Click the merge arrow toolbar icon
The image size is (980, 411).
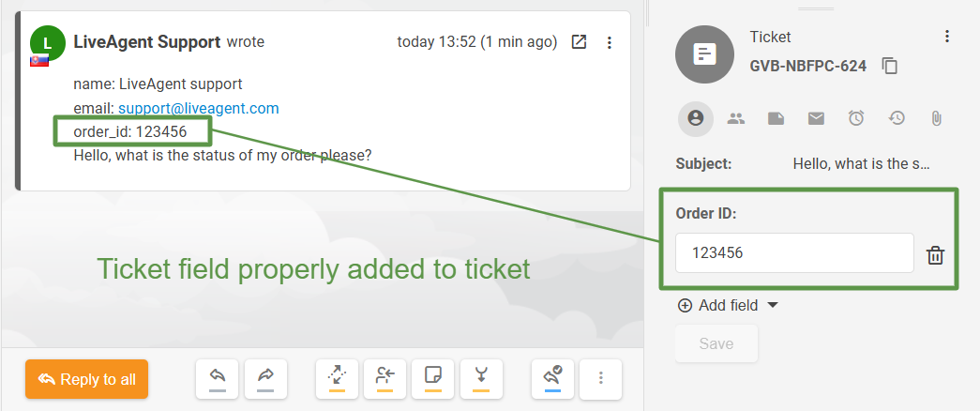pyautogui.click(x=481, y=378)
